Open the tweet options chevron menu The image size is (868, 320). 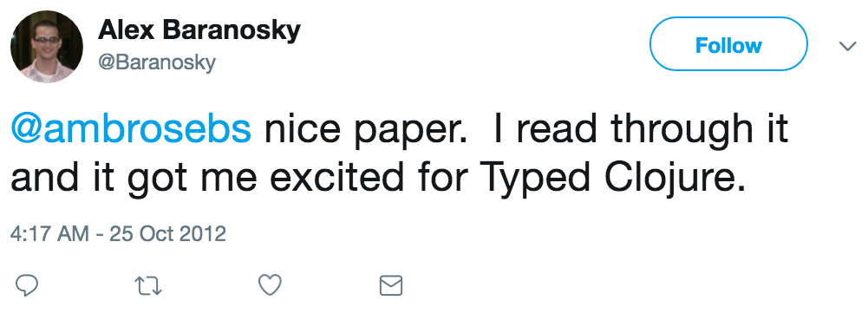coord(847,46)
